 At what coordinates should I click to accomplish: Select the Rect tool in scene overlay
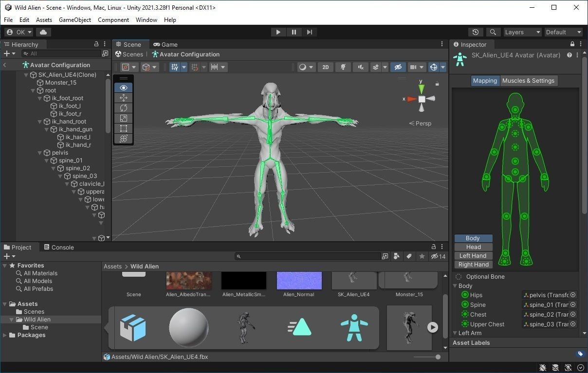tap(124, 128)
